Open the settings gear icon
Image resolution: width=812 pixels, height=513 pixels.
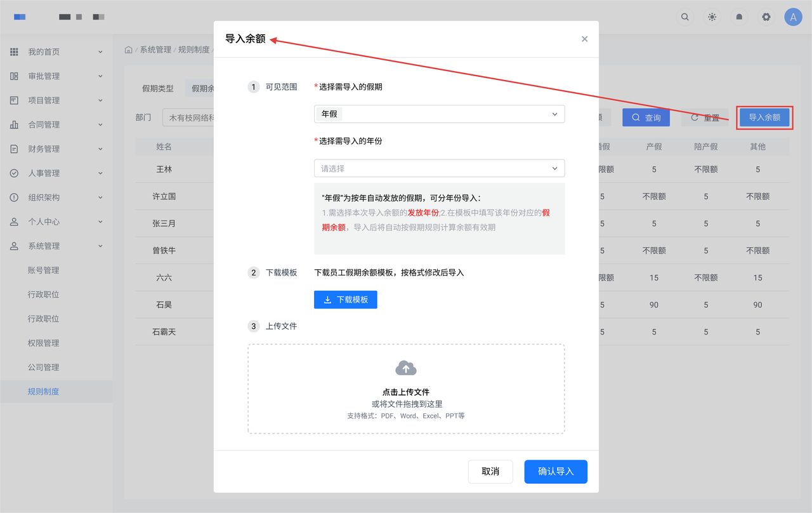[766, 17]
